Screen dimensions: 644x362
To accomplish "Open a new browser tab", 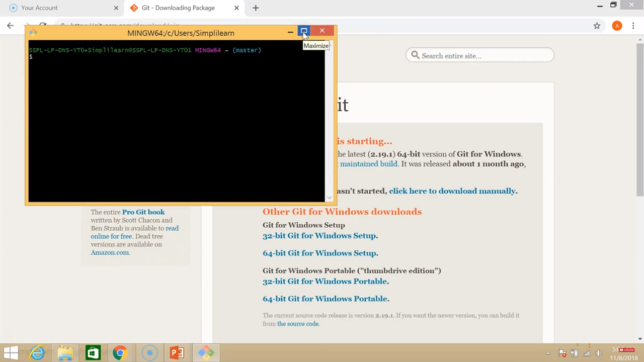I will pyautogui.click(x=256, y=8).
